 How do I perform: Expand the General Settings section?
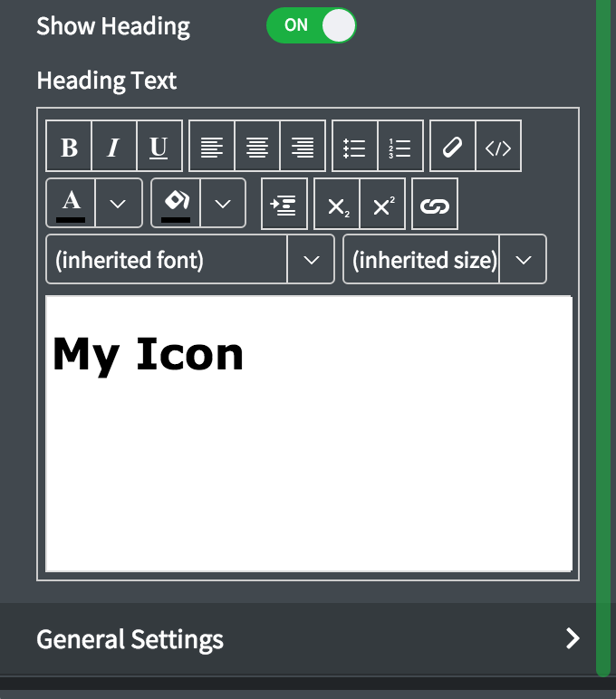(572, 639)
